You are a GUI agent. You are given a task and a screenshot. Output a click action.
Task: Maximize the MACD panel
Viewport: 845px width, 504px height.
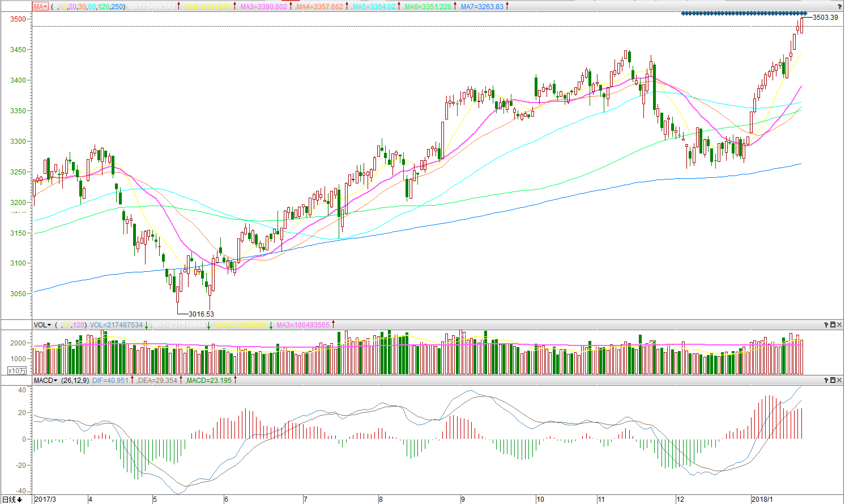click(833, 381)
